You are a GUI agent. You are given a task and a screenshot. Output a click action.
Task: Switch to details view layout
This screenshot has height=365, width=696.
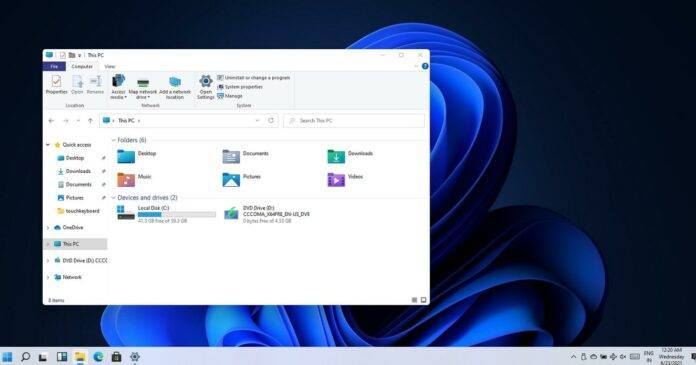(415, 300)
